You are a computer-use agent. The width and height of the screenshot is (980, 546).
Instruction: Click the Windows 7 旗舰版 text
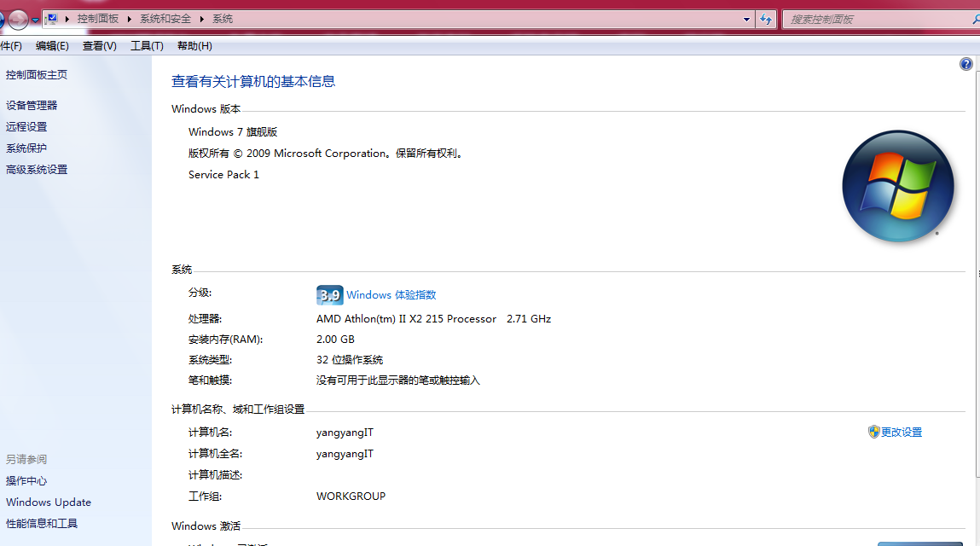233,131
